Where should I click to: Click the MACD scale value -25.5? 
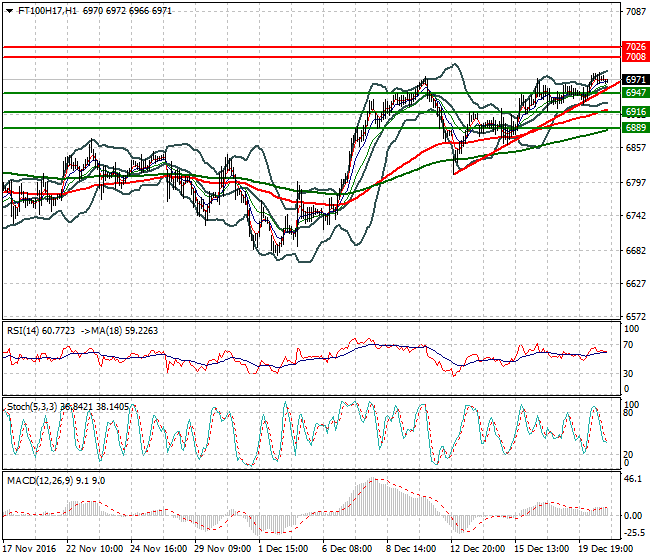coord(633,533)
